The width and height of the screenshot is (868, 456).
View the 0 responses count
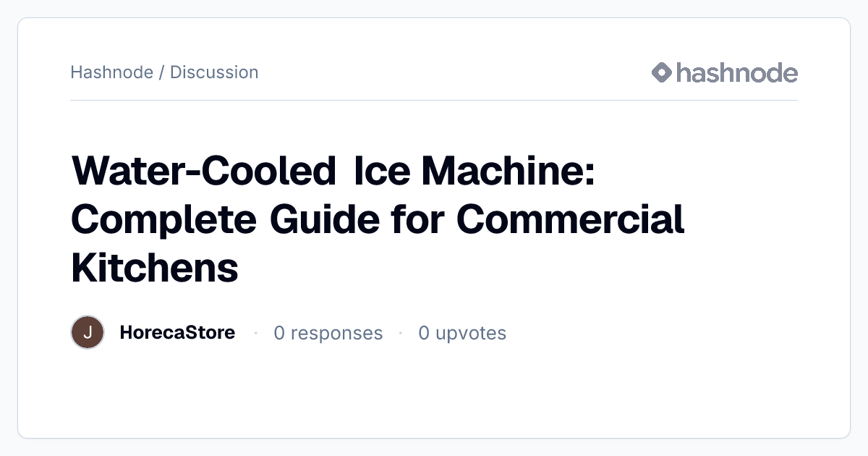[328, 333]
